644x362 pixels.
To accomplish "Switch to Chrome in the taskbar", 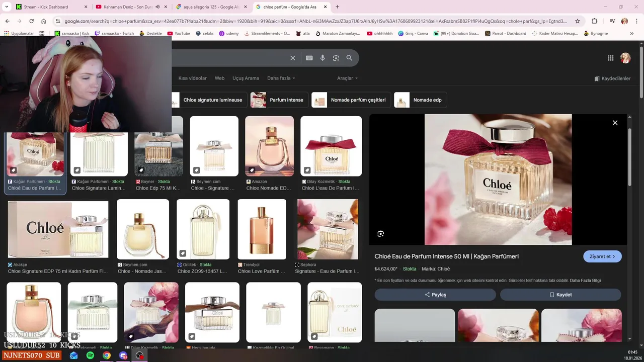I will (107, 355).
